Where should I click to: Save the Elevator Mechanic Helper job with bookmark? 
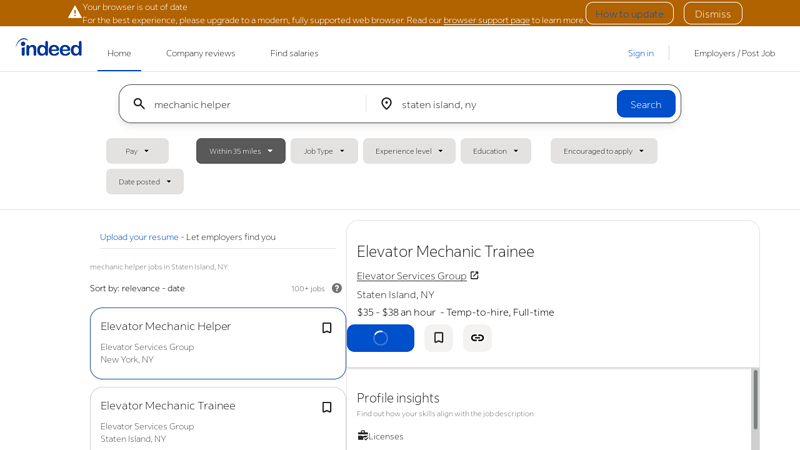click(x=326, y=328)
